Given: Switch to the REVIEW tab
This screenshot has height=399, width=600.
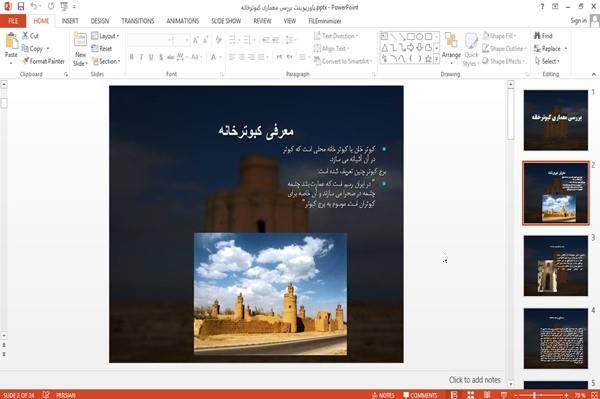Looking at the screenshot, I should (262, 21).
